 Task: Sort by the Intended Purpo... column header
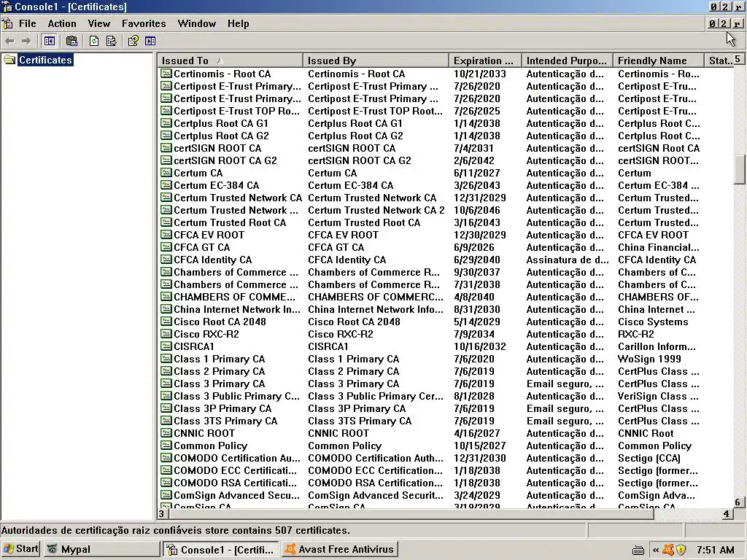(568, 61)
